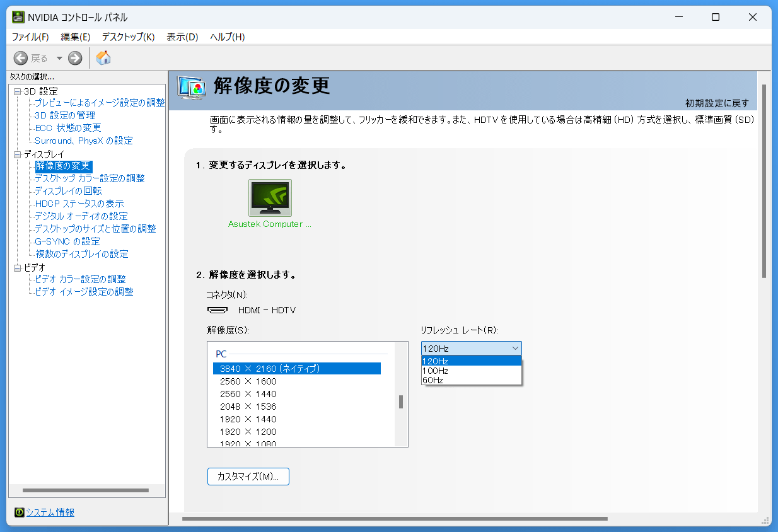Open デスクトップのサイズと位置の調整
Viewport: 778px width, 532px height.
[x=95, y=229]
